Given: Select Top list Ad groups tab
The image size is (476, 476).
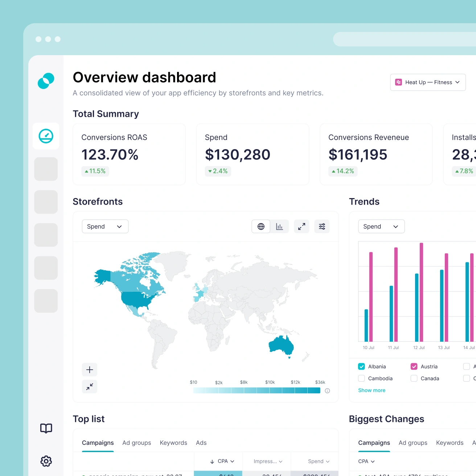Looking at the screenshot, I should click(x=137, y=443).
